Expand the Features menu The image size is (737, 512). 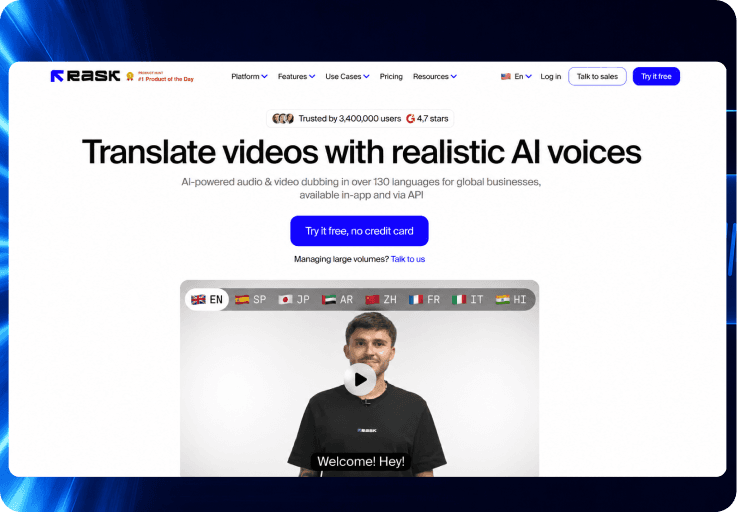click(x=296, y=77)
